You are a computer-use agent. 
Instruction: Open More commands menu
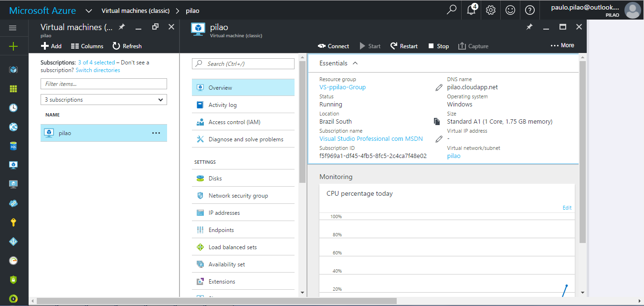click(562, 45)
